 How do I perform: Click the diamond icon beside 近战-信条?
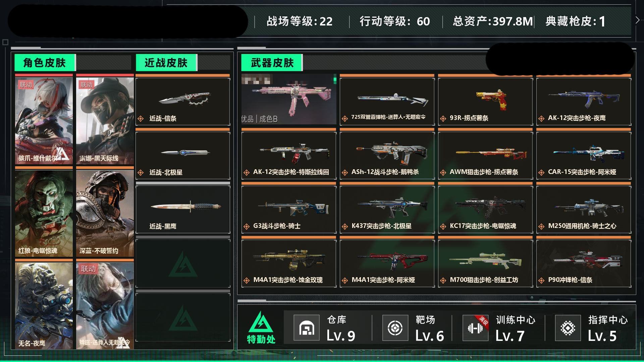tap(141, 119)
